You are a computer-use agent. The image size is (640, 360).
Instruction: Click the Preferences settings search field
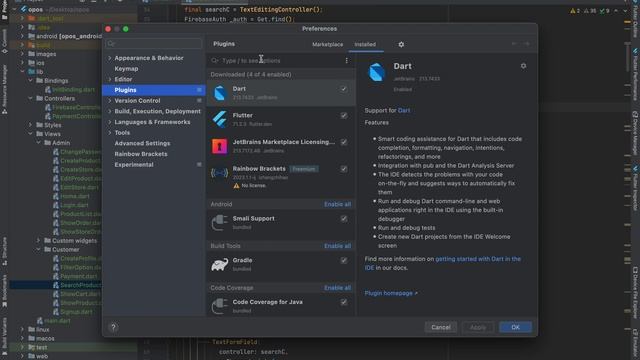pos(153,43)
